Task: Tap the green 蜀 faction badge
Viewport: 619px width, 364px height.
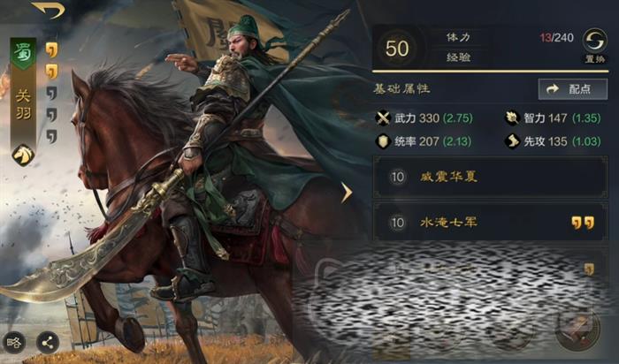Action: (x=23, y=54)
